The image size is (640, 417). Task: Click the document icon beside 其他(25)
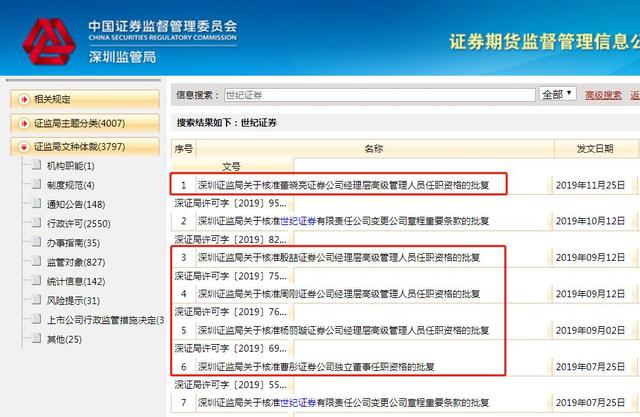coord(36,338)
